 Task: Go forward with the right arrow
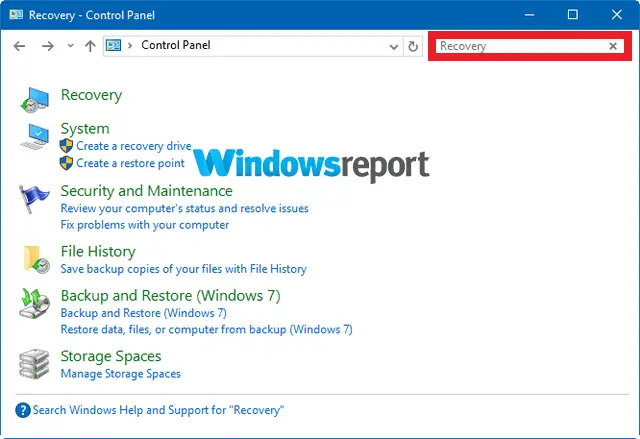click(48, 46)
